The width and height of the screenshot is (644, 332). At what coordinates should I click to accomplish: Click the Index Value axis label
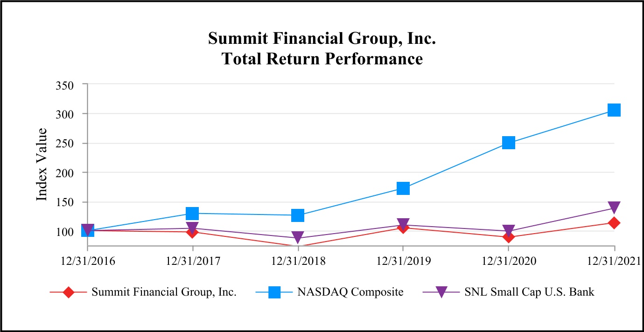click(42, 164)
